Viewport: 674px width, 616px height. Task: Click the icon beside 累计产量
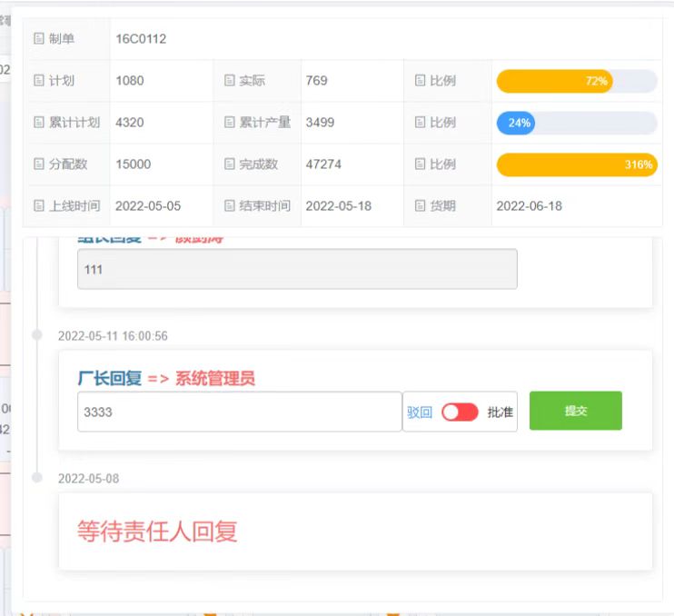coord(230,123)
